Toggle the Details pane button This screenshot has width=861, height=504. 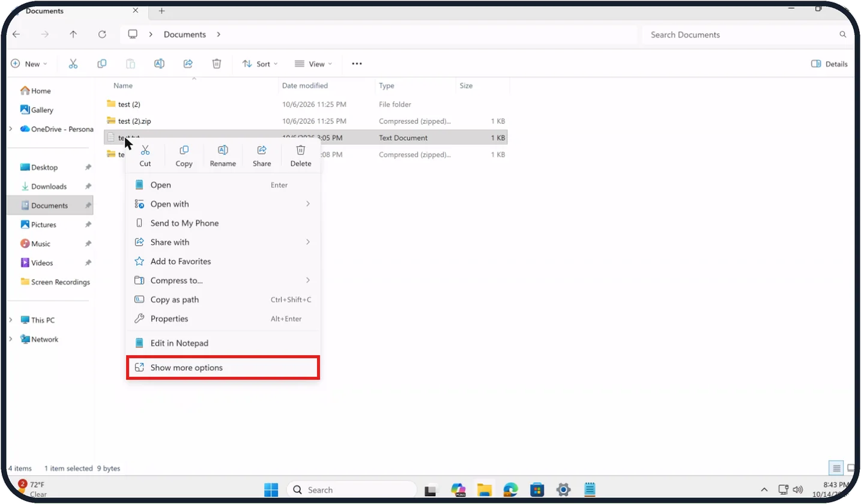(x=829, y=64)
